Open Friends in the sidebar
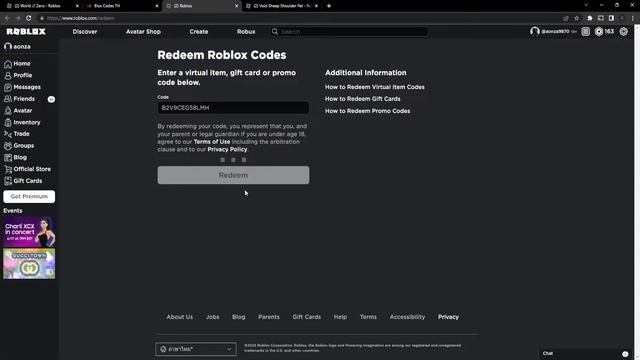640x360 pixels. tap(20, 99)
